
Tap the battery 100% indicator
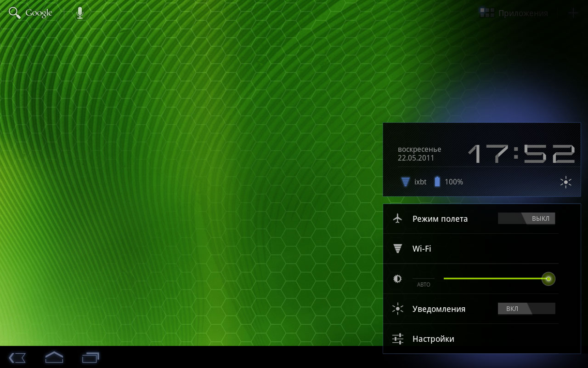(x=437, y=182)
